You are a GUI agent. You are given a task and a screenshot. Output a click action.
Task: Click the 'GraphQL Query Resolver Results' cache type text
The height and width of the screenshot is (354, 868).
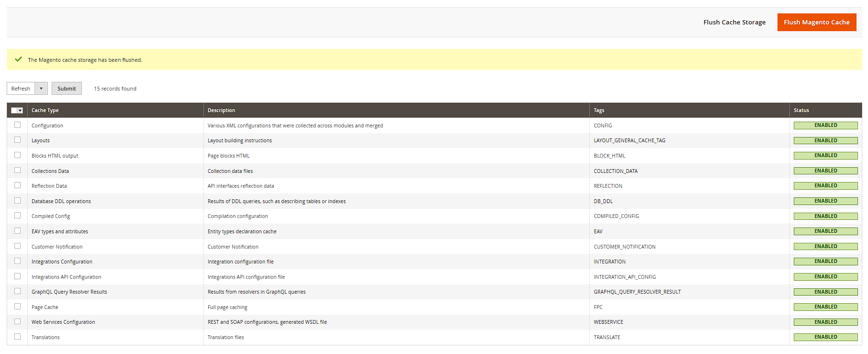(x=69, y=292)
